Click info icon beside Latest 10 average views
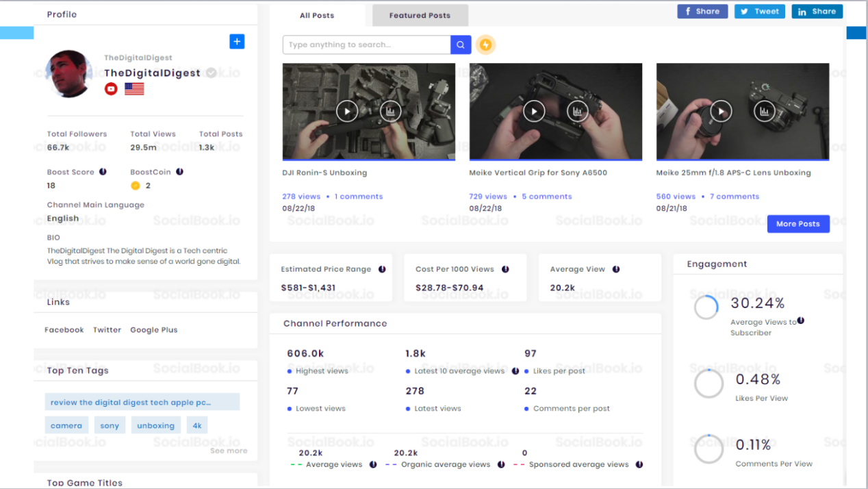This screenshot has height=489, width=868. pos(515,371)
